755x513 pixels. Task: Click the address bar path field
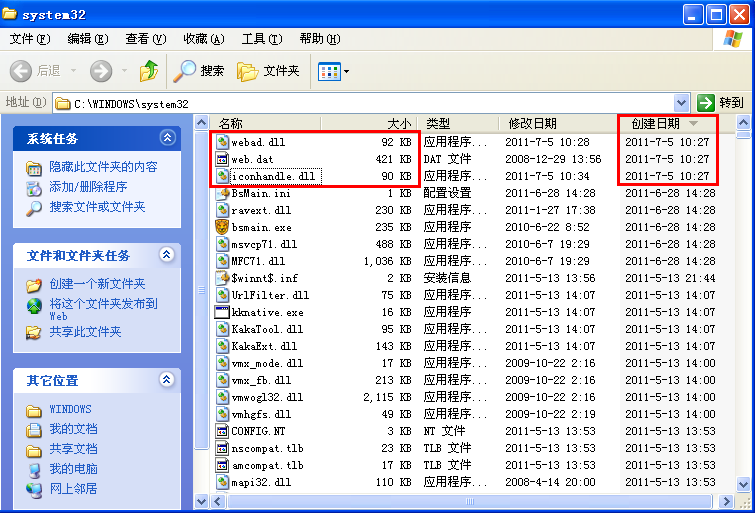pos(370,103)
